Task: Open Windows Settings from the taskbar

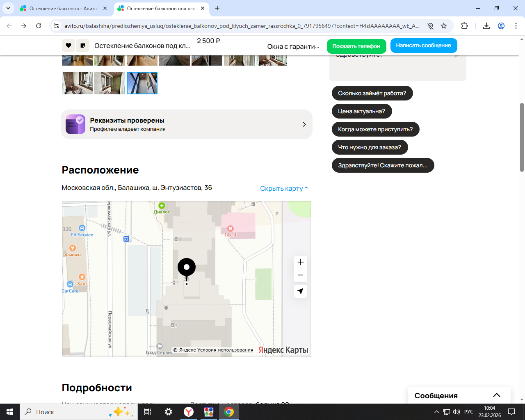Action: pyautogui.click(x=169, y=412)
